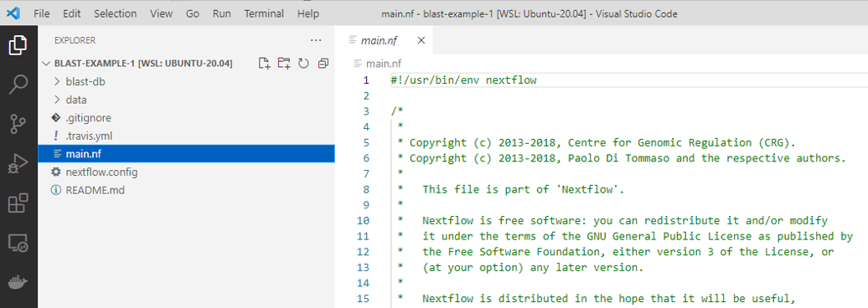868x308 pixels.
Task: Open the Run menu
Action: (x=221, y=14)
